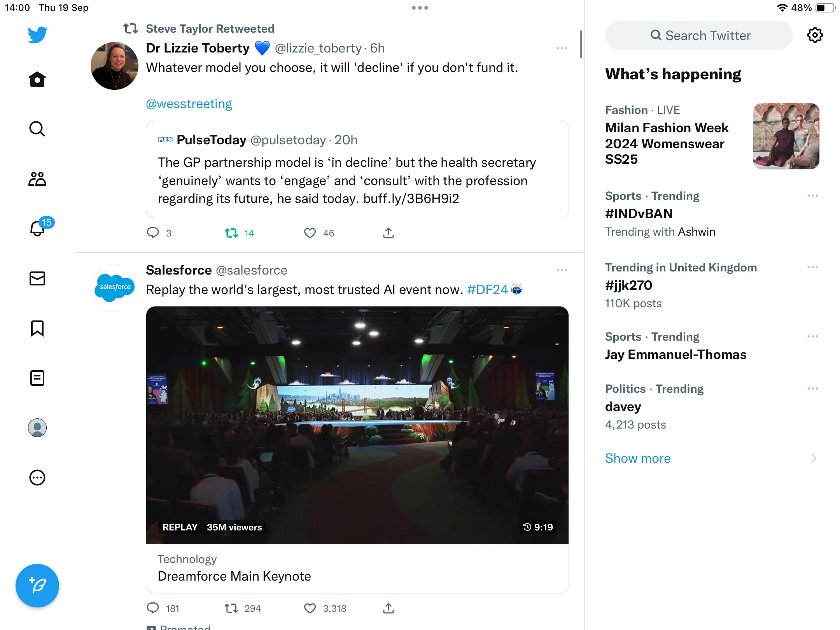
Task: Compose a new tweet with feather button
Action: pyautogui.click(x=37, y=586)
